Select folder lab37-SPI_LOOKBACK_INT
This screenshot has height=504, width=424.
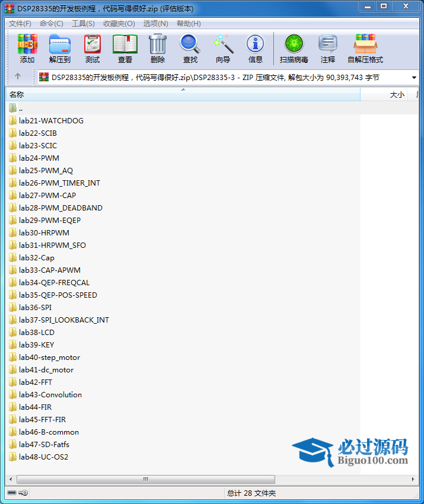tap(59, 320)
